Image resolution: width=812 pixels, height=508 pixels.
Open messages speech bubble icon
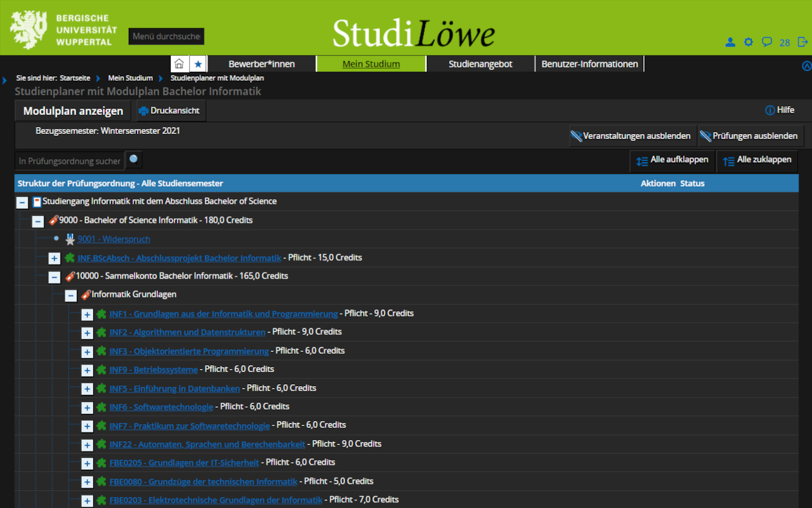point(767,42)
